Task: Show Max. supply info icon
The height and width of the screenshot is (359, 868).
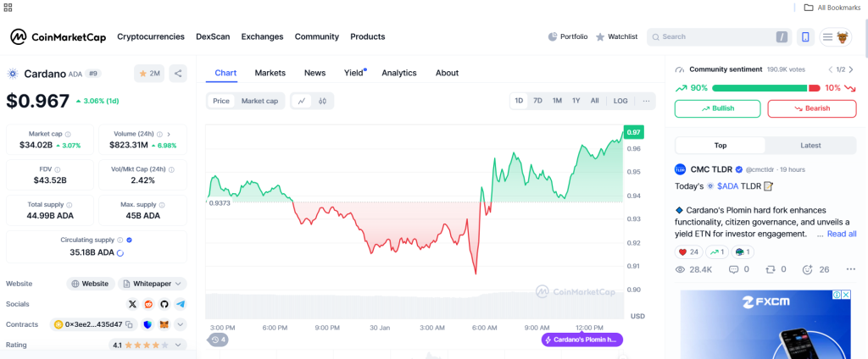Action: click(162, 205)
